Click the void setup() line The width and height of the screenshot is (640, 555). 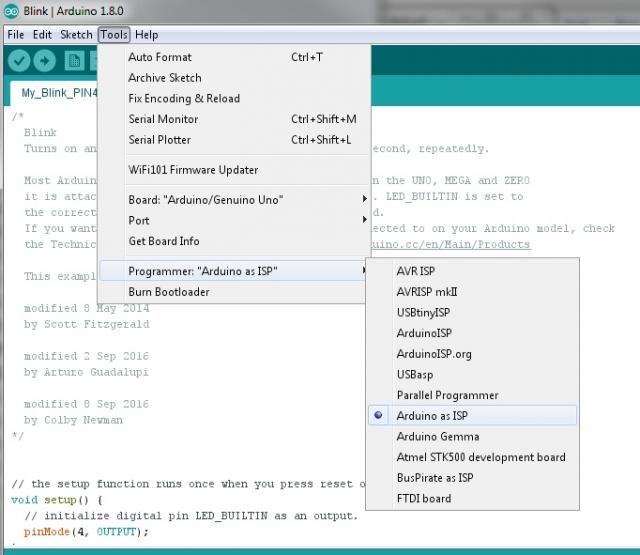point(57,500)
